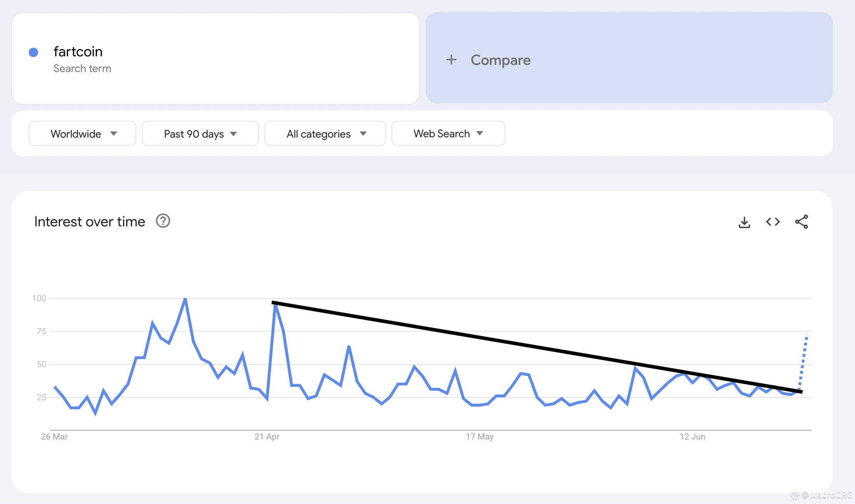
Task: Expand the All categories dropdown
Action: tap(325, 133)
